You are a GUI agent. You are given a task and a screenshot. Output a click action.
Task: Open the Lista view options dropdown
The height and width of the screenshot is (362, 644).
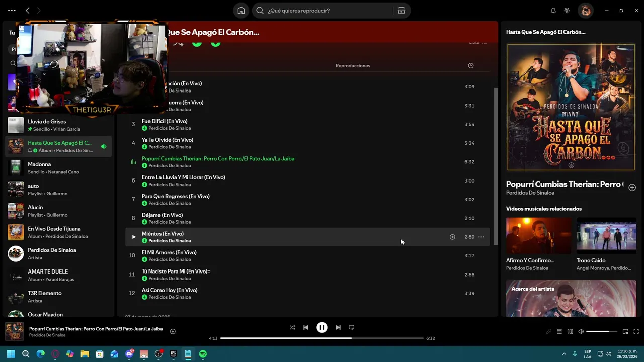pyautogui.click(x=478, y=43)
